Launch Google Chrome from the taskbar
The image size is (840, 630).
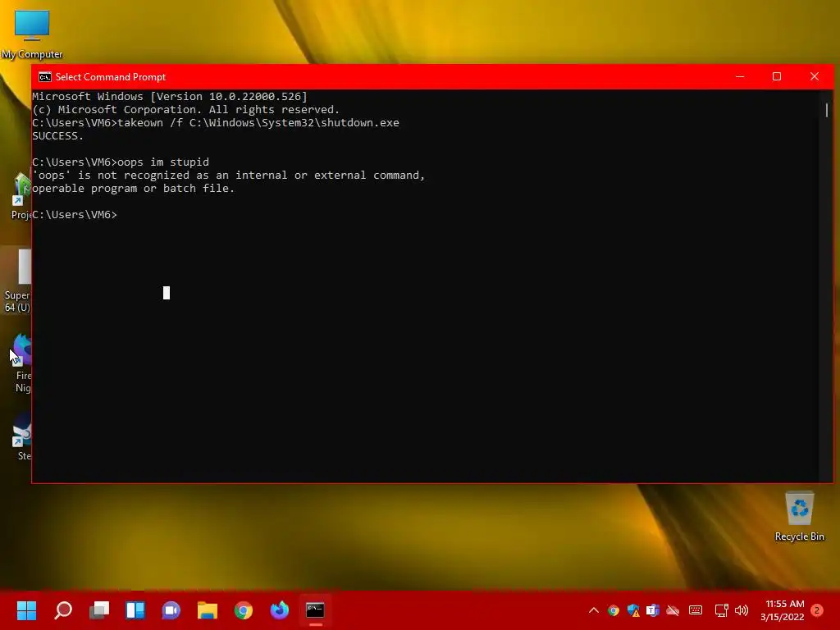click(243, 610)
